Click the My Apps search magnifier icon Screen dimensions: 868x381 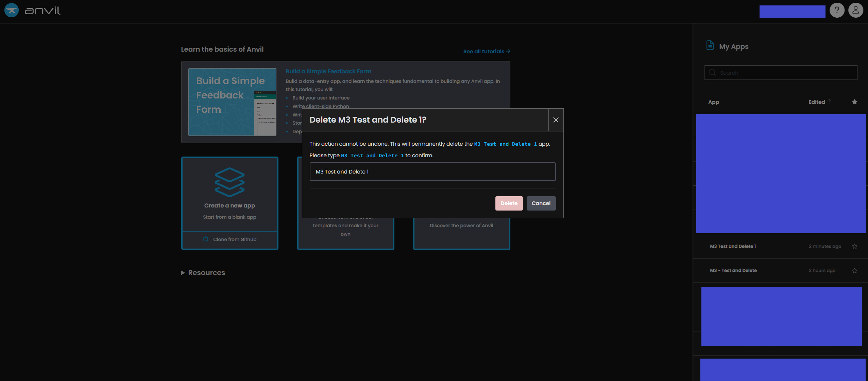(x=712, y=72)
